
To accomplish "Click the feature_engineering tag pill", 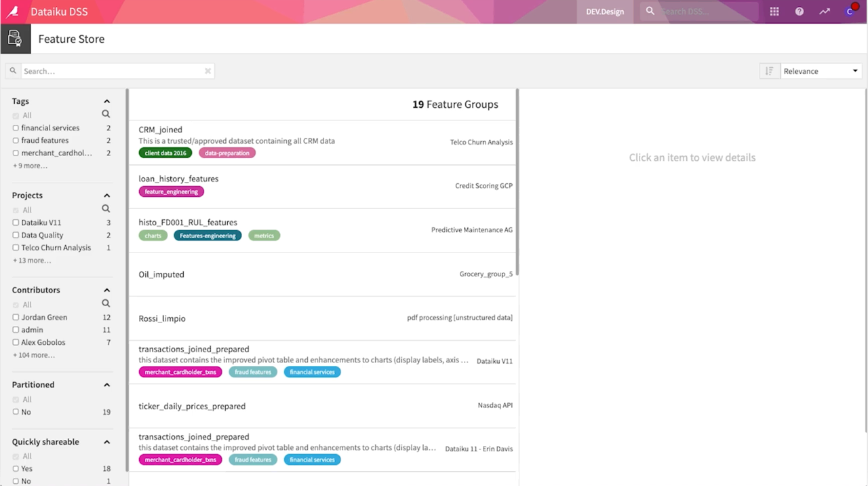I will 171,191.
